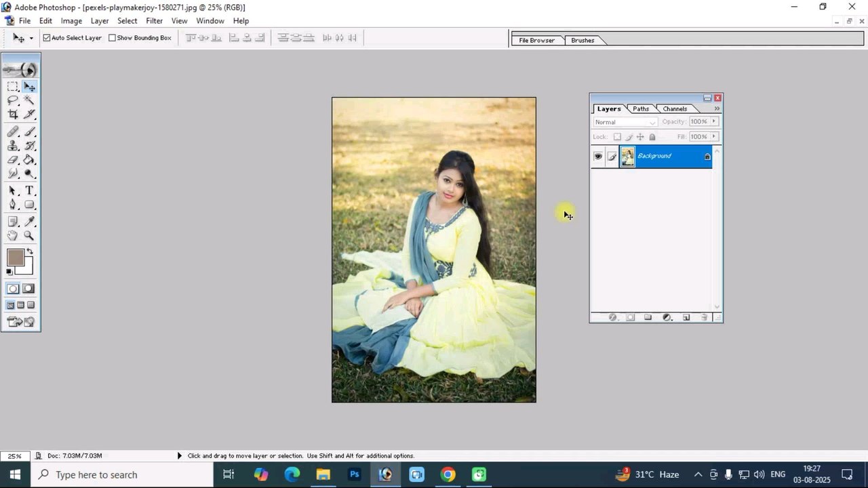
Task: Expand the Opacity slider arrow
Action: tap(713, 121)
